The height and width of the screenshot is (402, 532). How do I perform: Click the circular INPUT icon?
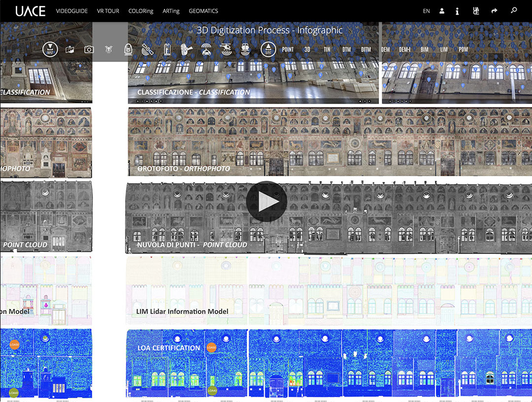tap(50, 50)
